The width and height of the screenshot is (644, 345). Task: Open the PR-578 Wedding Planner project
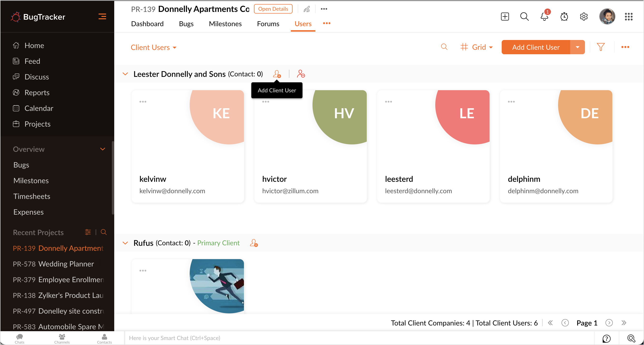[53, 264]
